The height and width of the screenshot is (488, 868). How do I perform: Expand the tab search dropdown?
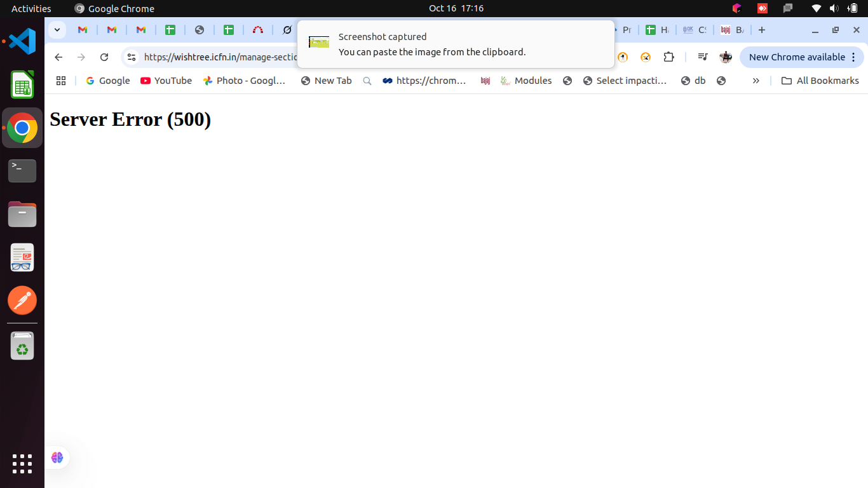57,30
